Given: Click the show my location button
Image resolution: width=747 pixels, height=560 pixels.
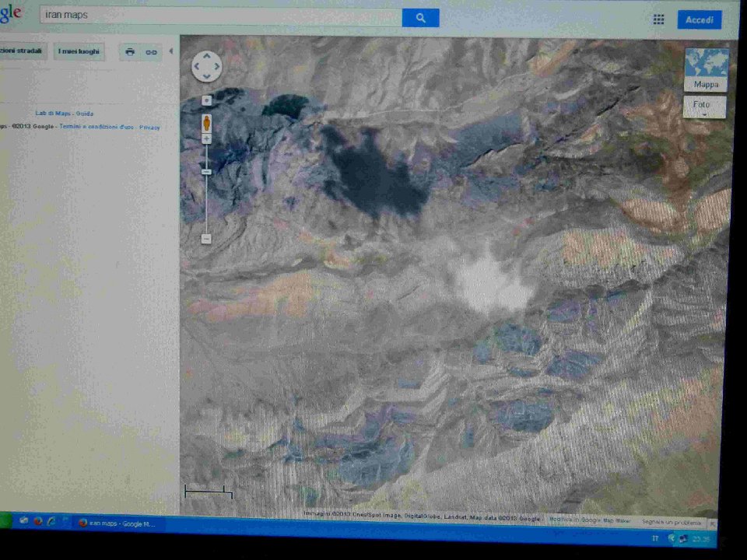Looking at the screenshot, I should click(x=206, y=100).
